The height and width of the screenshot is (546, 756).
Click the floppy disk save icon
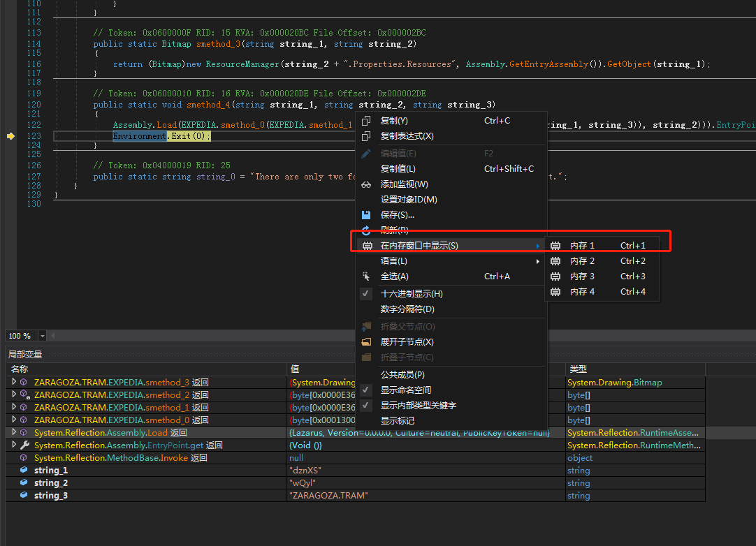click(366, 215)
